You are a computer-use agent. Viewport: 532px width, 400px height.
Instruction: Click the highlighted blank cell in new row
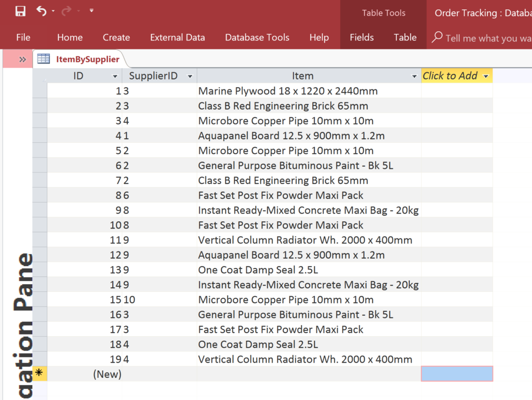457,374
